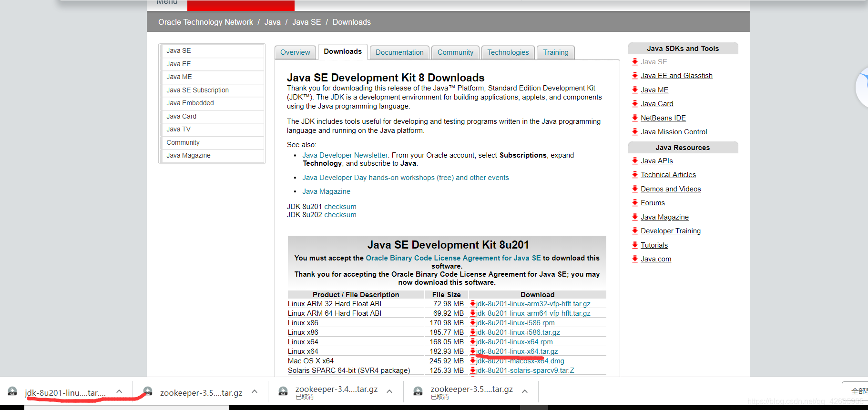The height and width of the screenshot is (410, 868).
Task: Switch to the Technologies tab
Action: tap(508, 52)
